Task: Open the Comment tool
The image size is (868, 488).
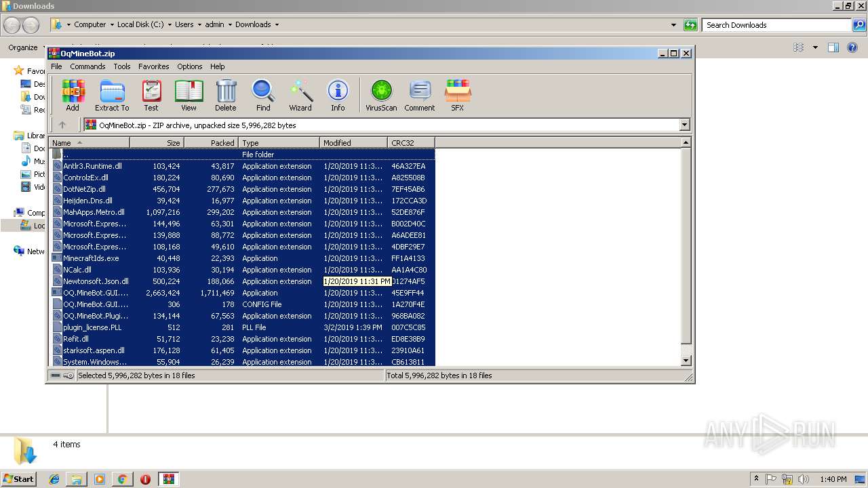Action: tap(420, 95)
